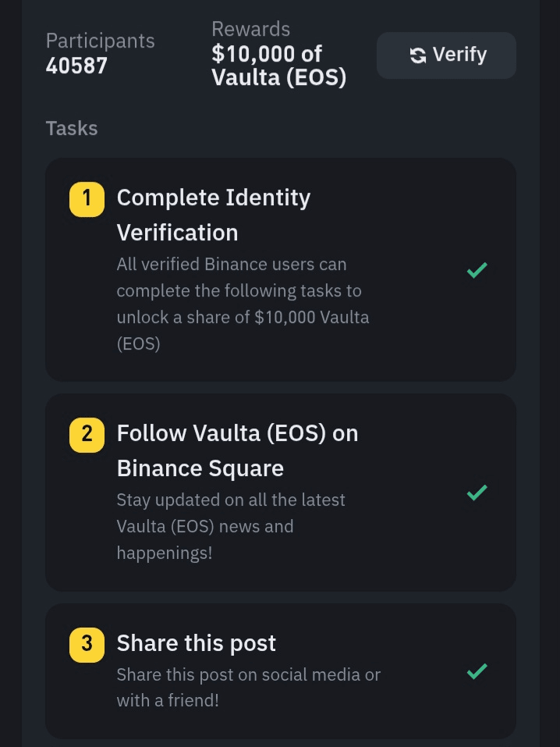Click the yellow number 3 badge
This screenshot has width=560, height=747.
click(x=87, y=644)
